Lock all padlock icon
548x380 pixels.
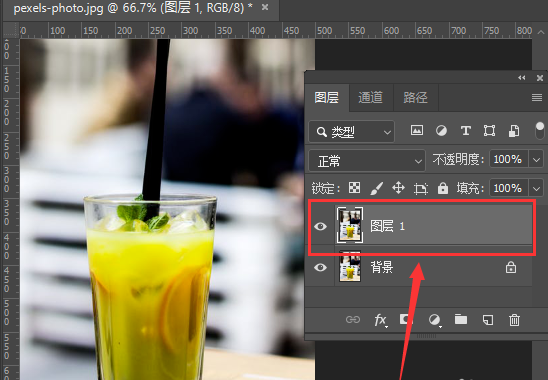[443, 188]
